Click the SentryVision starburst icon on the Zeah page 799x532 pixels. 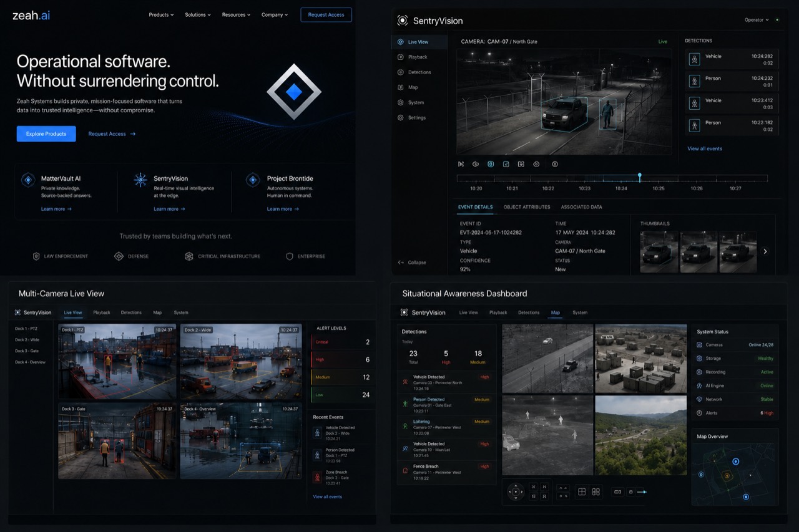tap(140, 180)
